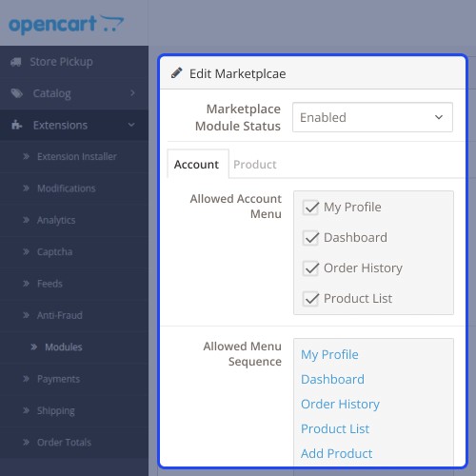Open the Marketplace Module Status dropdown
This screenshot has height=476, width=476.
[x=372, y=117]
